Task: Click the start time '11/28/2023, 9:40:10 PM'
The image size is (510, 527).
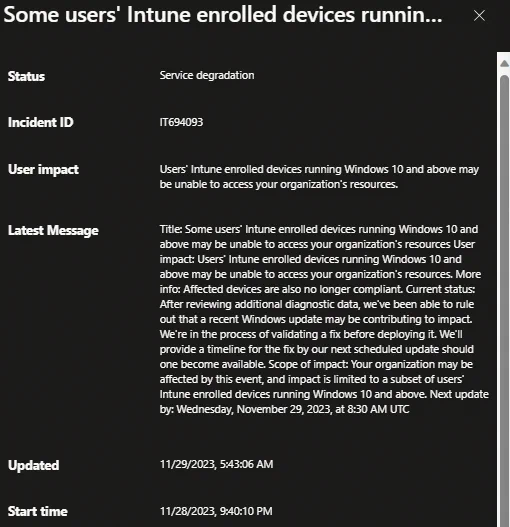Action: pyautogui.click(x=216, y=512)
